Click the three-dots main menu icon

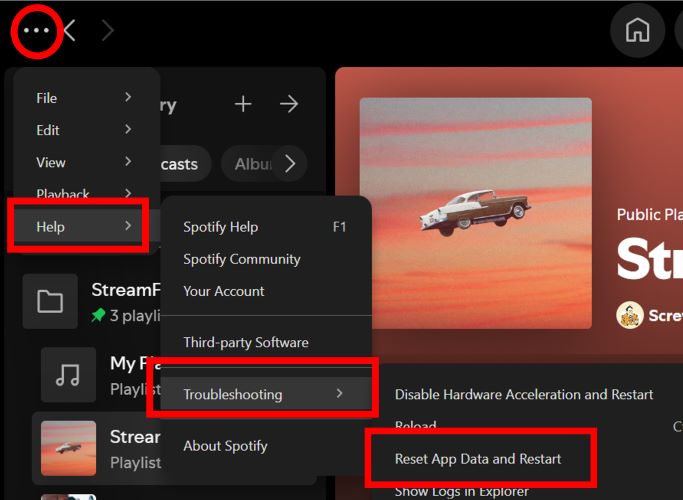[36, 31]
